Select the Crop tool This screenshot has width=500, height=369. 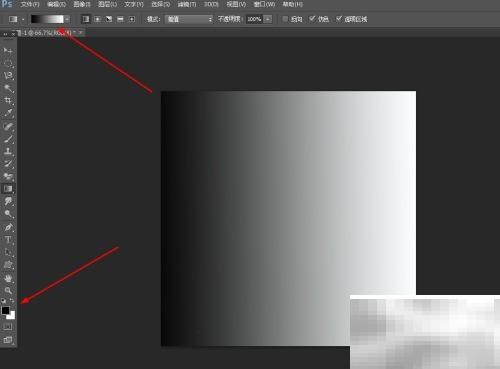pyautogui.click(x=8, y=100)
